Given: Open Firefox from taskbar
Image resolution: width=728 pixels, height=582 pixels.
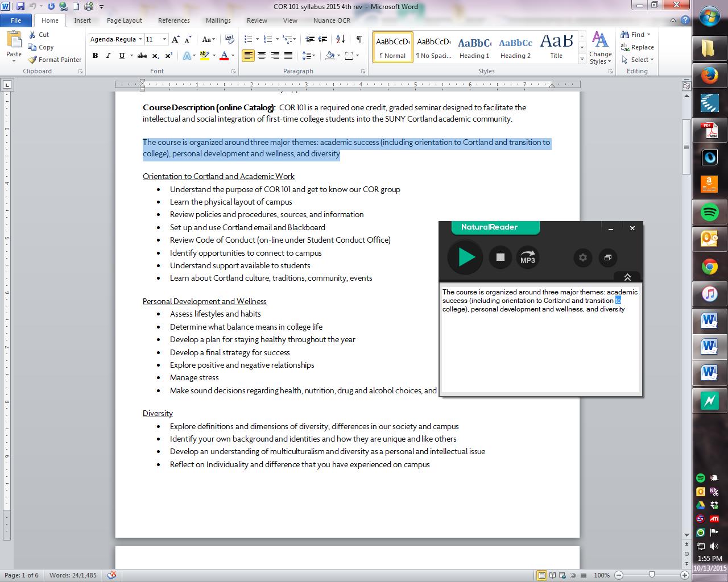Looking at the screenshot, I should click(x=709, y=76).
